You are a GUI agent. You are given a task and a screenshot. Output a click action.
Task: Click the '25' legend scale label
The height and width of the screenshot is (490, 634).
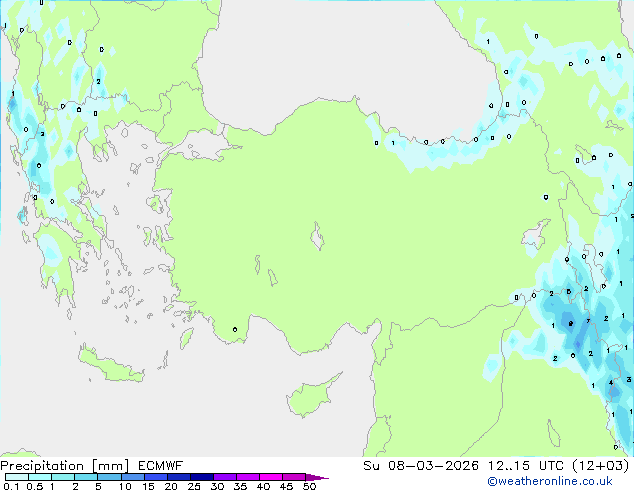[194, 486]
